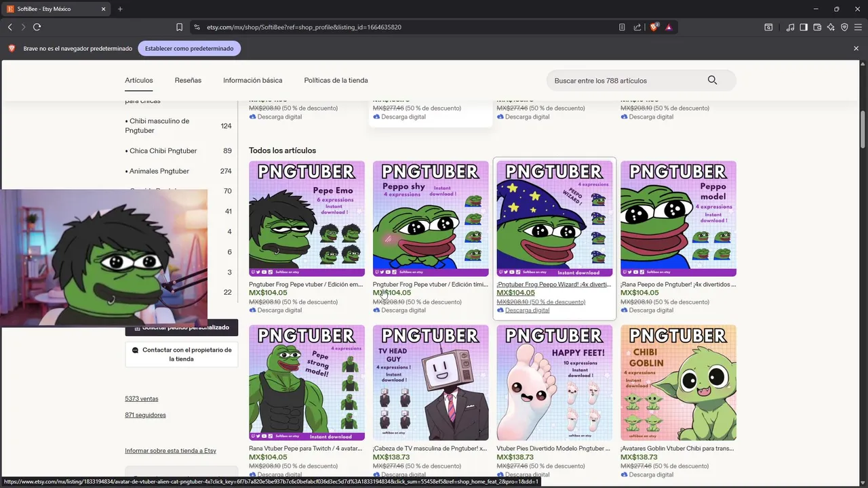Click the 124 count beside Chibi masculino
Screen dimensions: 868x488
pyautogui.click(x=226, y=125)
